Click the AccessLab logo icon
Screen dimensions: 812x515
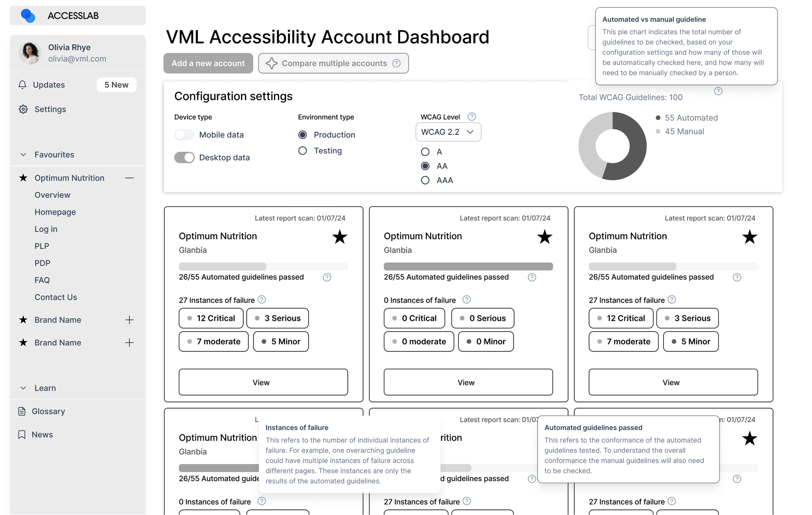point(28,16)
